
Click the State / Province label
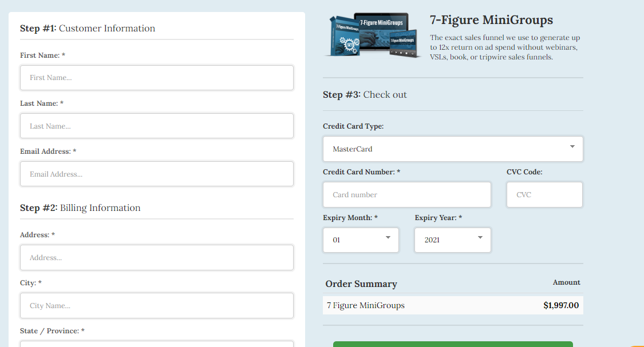[52, 331]
